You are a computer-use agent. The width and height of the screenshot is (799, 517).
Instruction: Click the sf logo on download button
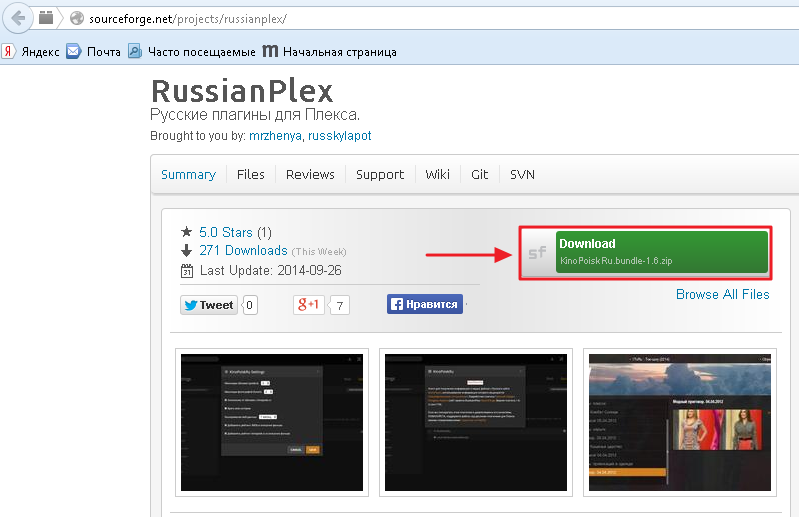click(538, 253)
